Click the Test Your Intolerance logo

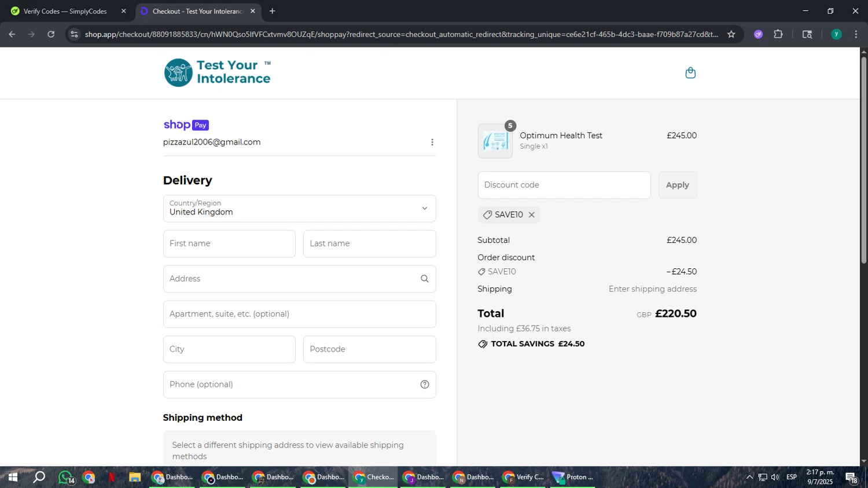coord(218,73)
